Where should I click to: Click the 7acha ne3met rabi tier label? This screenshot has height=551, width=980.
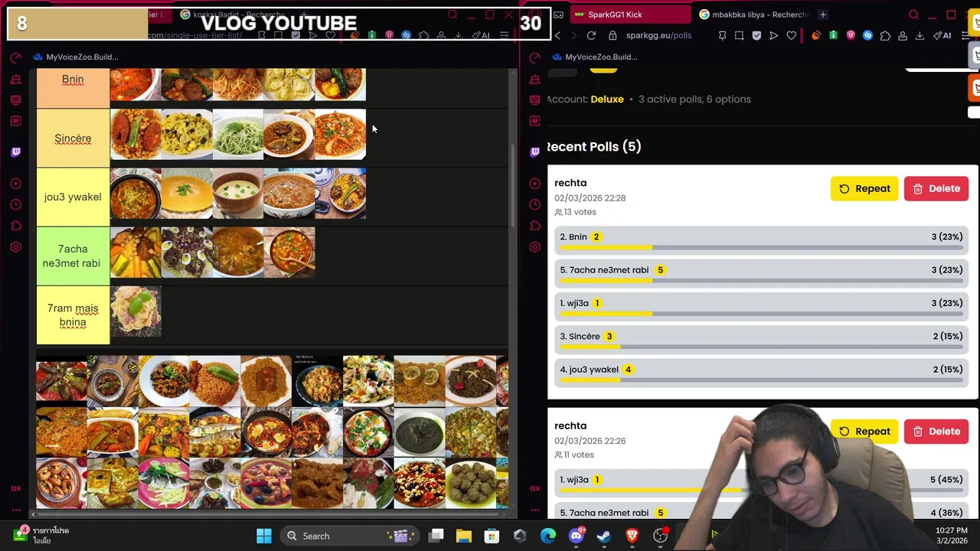click(73, 256)
